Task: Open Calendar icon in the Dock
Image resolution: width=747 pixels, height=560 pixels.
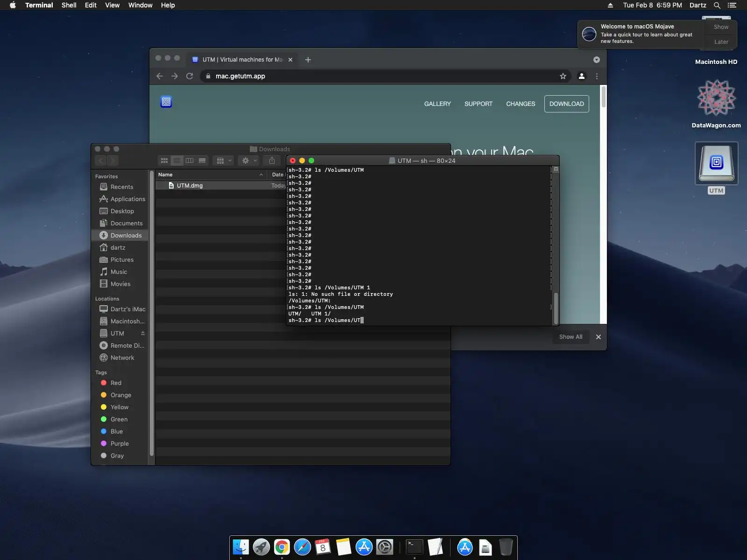Action: (323, 547)
